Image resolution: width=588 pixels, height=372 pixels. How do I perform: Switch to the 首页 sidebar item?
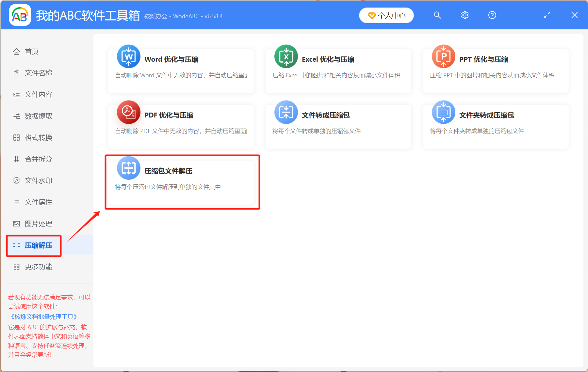[31, 51]
